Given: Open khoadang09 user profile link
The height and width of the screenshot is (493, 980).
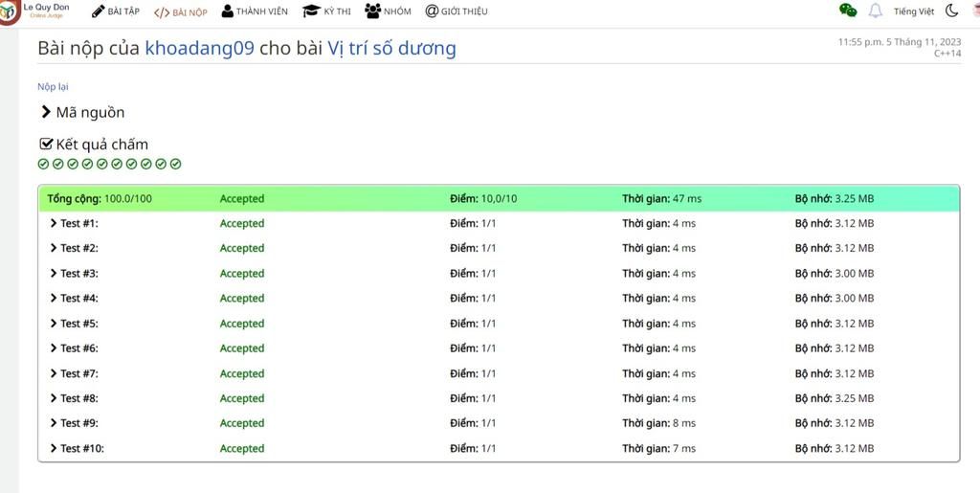Looking at the screenshot, I should tap(199, 48).
